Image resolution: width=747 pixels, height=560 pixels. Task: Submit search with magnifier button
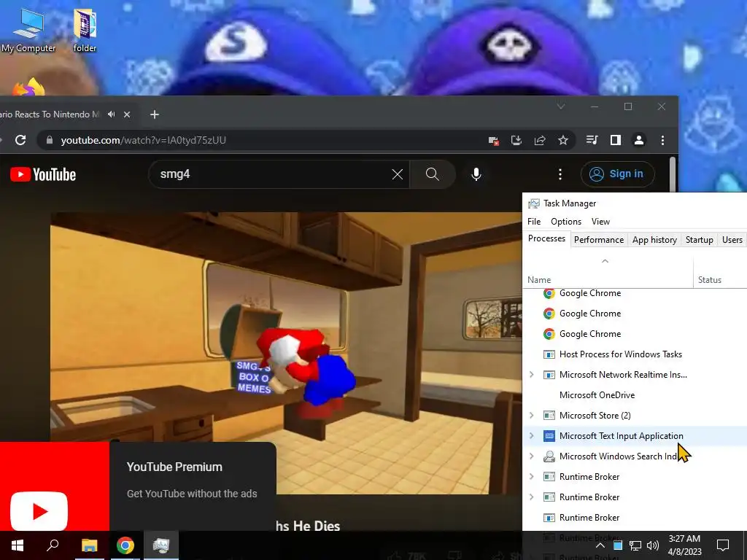point(433,174)
